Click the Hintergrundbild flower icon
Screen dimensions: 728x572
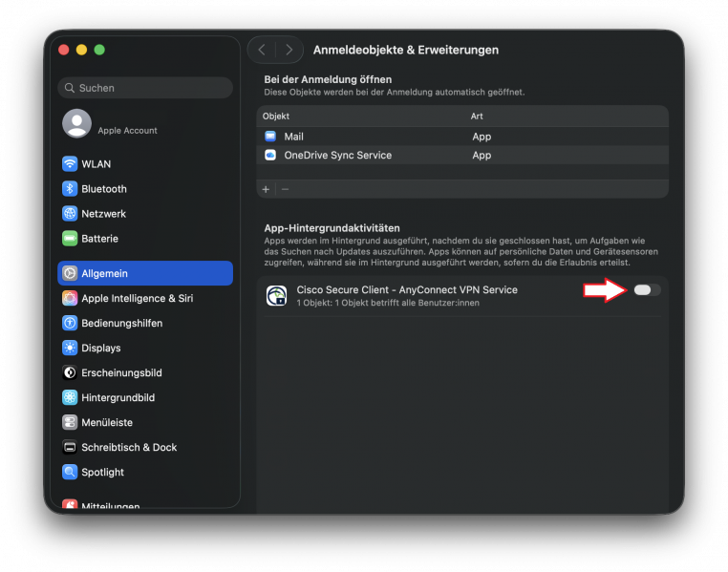[x=70, y=397]
